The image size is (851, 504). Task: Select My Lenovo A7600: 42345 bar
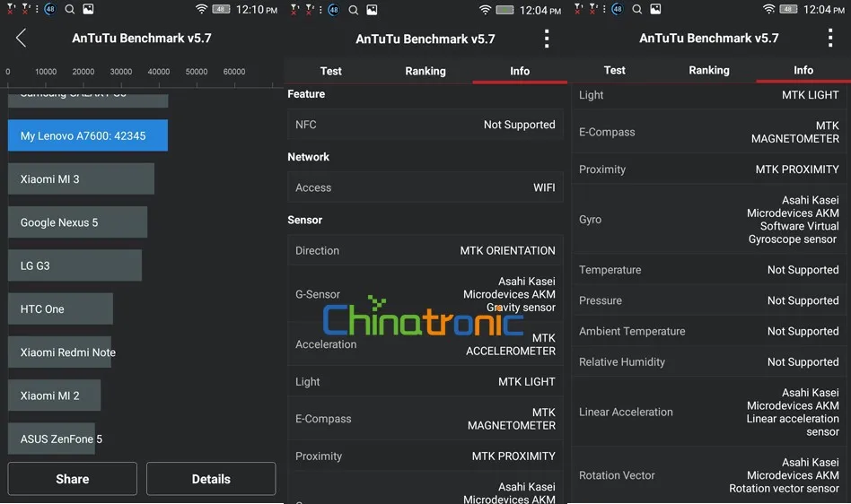coord(88,135)
